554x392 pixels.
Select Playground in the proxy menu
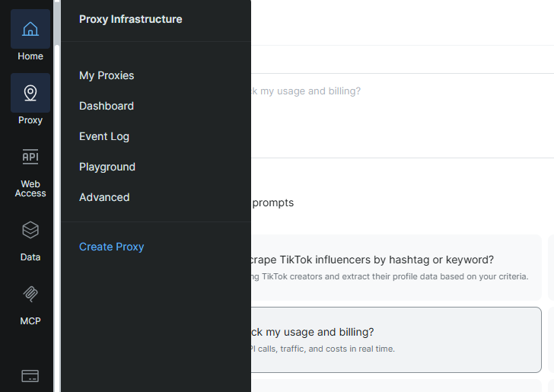[x=107, y=167]
